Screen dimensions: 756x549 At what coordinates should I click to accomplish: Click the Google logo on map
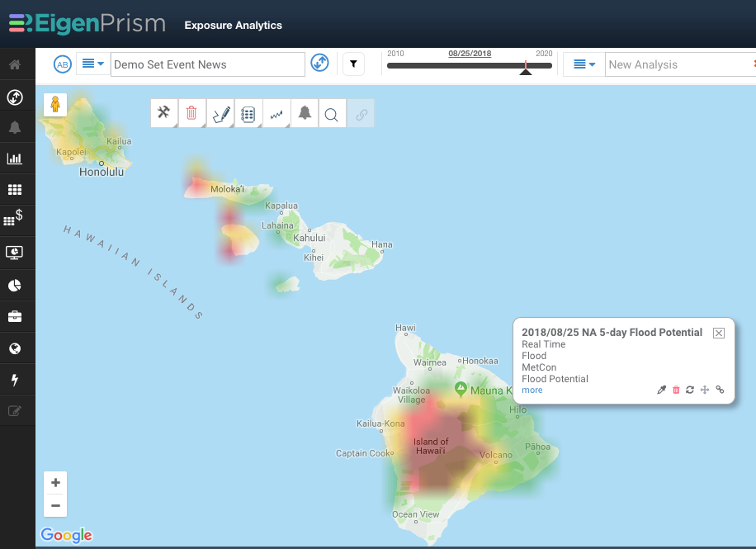click(x=66, y=535)
